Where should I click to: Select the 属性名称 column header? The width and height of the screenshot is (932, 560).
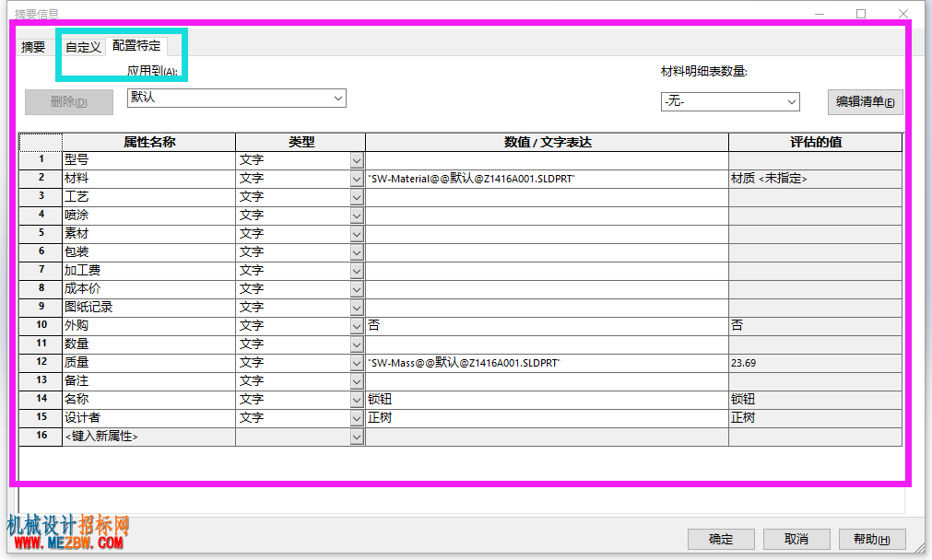point(148,142)
